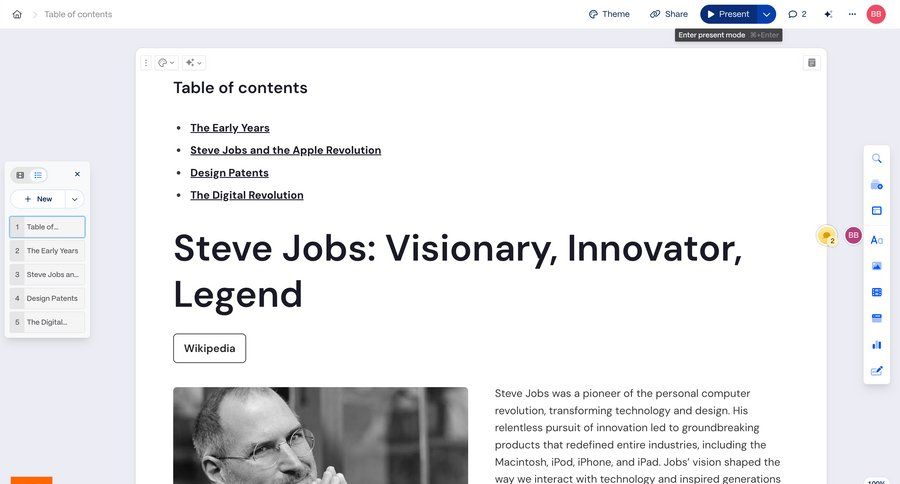Open the forms and buttons panel
This screenshot has height=484, width=900.
click(877, 318)
